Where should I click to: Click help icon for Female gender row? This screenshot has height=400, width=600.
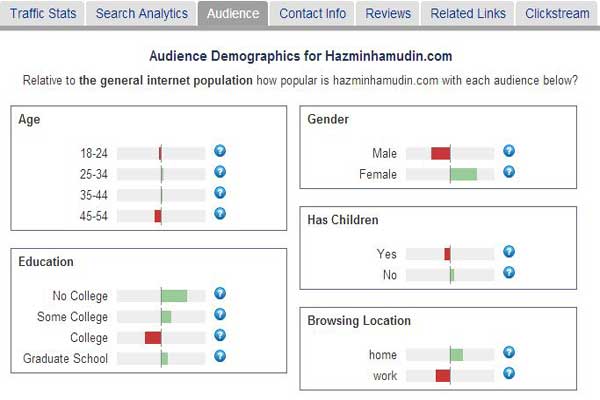tap(509, 172)
